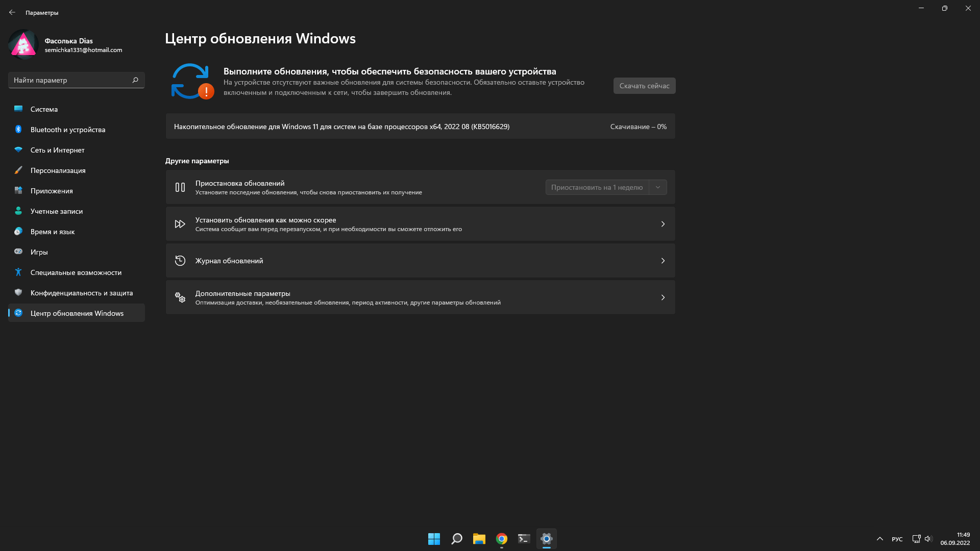Click the email semichka1331@hotmail.com
The height and width of the screenshot is (551, 980).
(83, 50)
